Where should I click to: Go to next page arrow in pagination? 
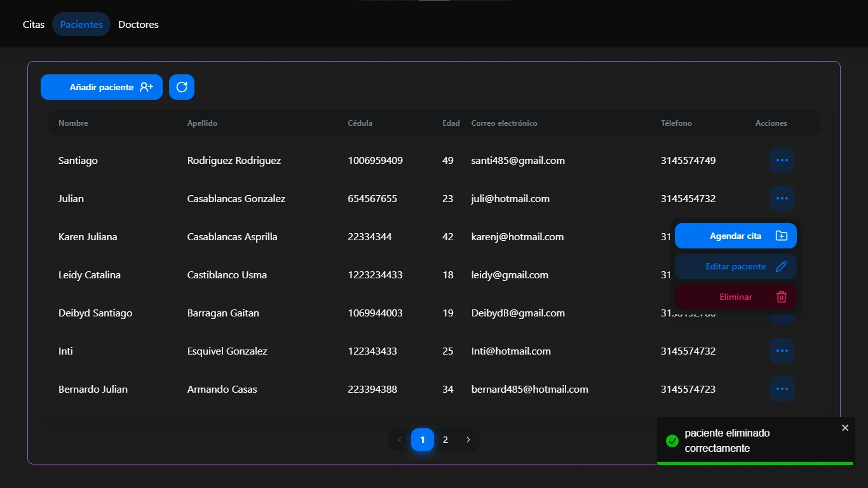click(x=468, y=440)
